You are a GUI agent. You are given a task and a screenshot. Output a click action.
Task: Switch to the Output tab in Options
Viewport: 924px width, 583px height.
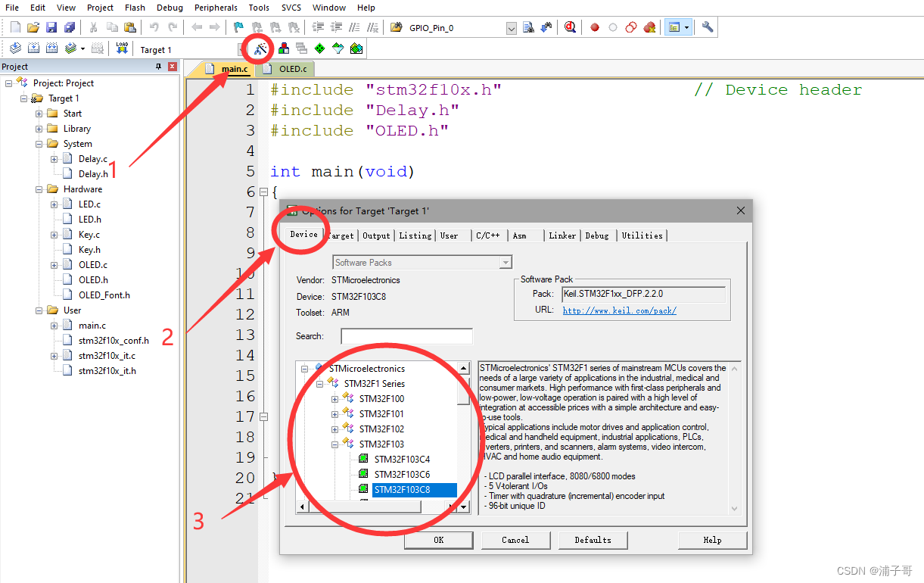[x=376, y=235]
